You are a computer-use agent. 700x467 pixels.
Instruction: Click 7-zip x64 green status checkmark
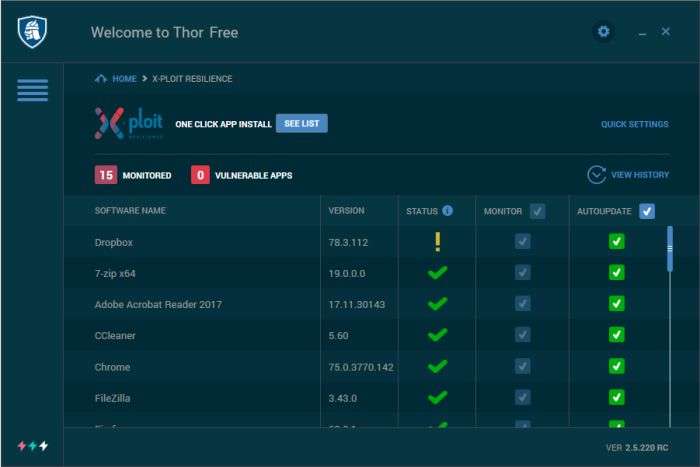click(x=438, y=272)
